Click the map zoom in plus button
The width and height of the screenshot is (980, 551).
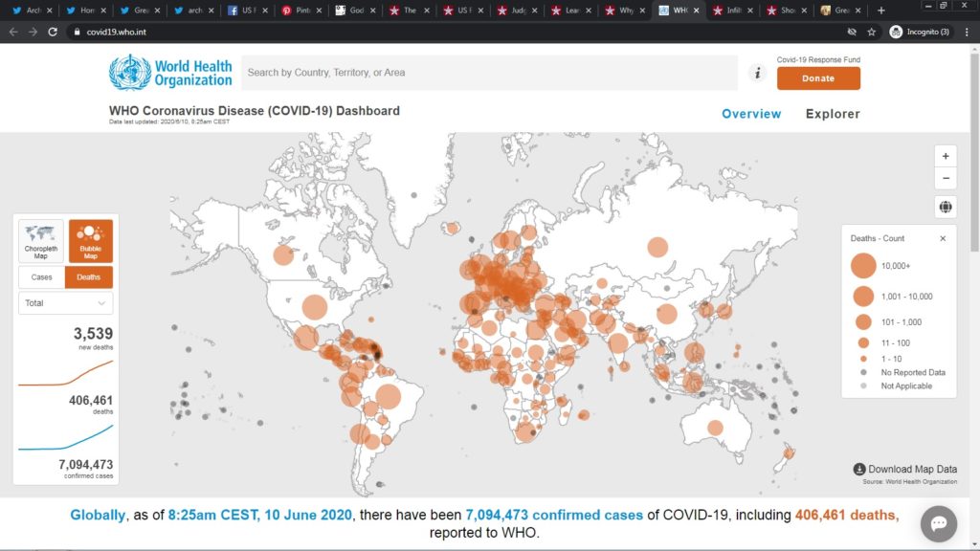click(946, 156)
